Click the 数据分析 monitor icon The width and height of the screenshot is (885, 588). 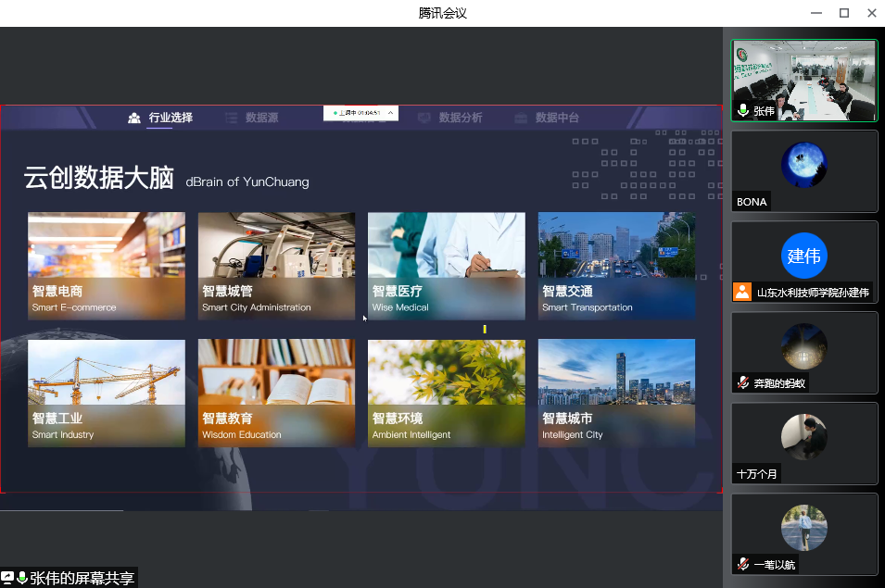[424, 118]
